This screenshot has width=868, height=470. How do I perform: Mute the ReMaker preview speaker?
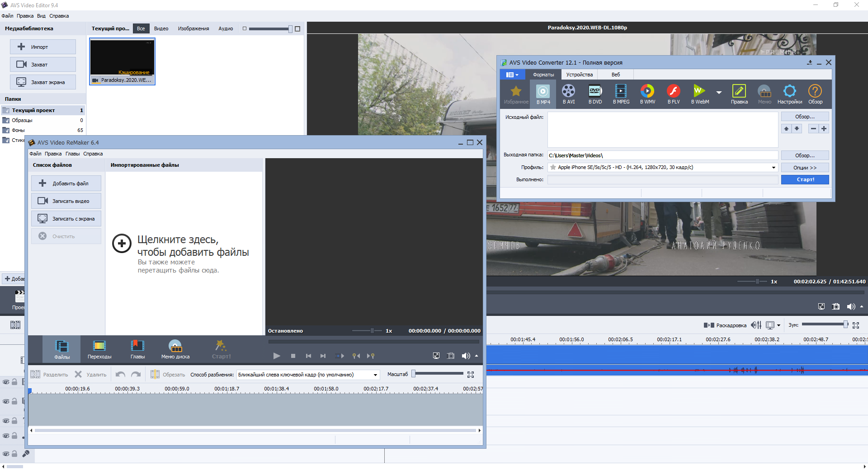click(x=466, y=356)
